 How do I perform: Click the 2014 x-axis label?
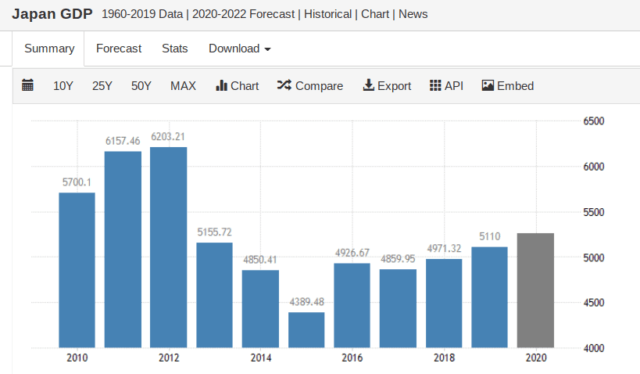[261, 358]
